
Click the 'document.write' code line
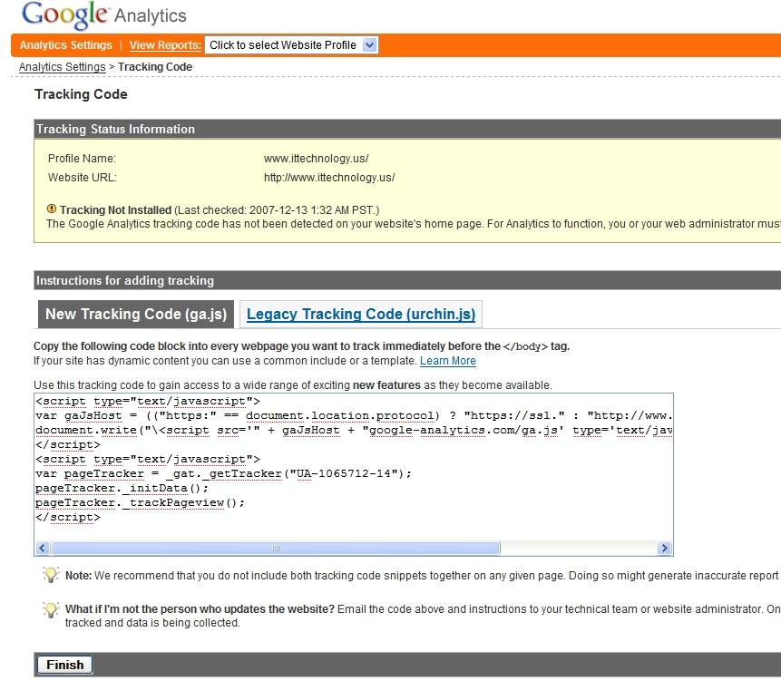[354, 430]
